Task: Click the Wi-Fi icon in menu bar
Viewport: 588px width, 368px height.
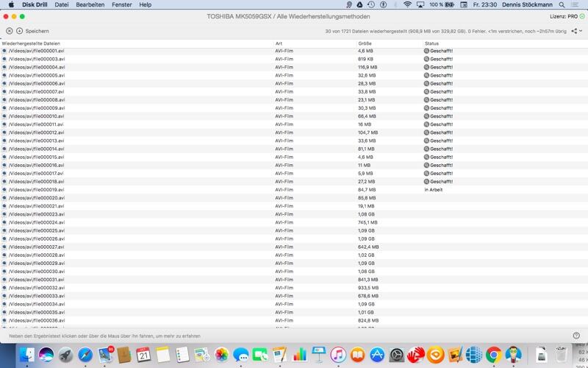Action: coord(408,4)
